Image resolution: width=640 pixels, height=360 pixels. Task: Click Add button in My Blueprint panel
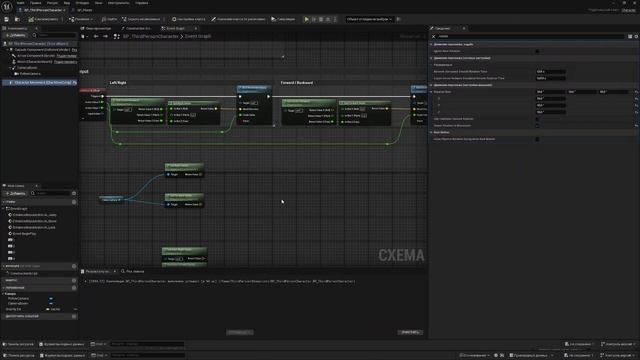coord(16,193)
